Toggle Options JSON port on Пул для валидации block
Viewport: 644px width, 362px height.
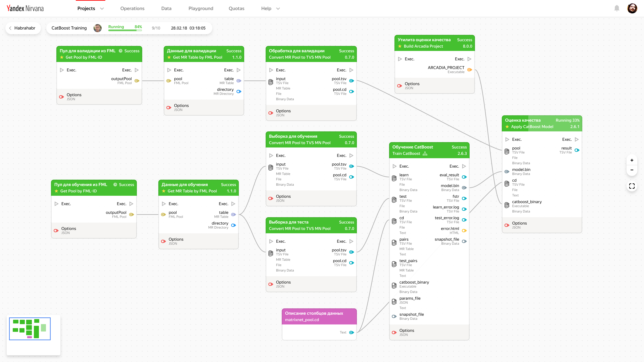pos(62,97)
